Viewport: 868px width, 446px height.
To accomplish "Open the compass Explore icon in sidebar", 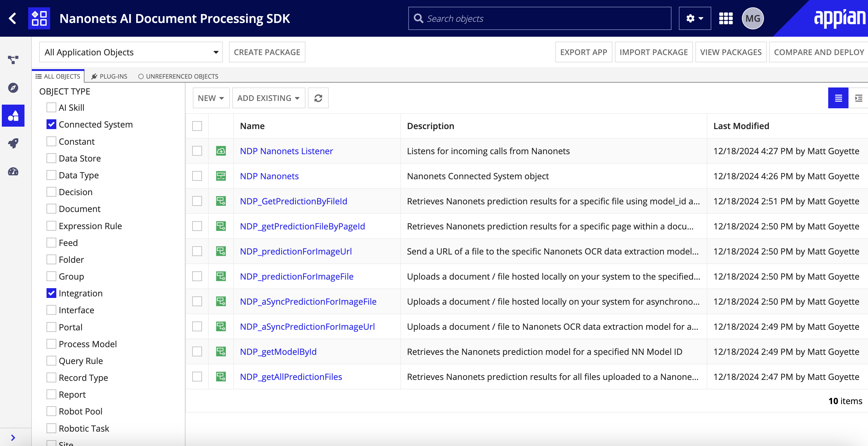I will [x=13, y=88].
